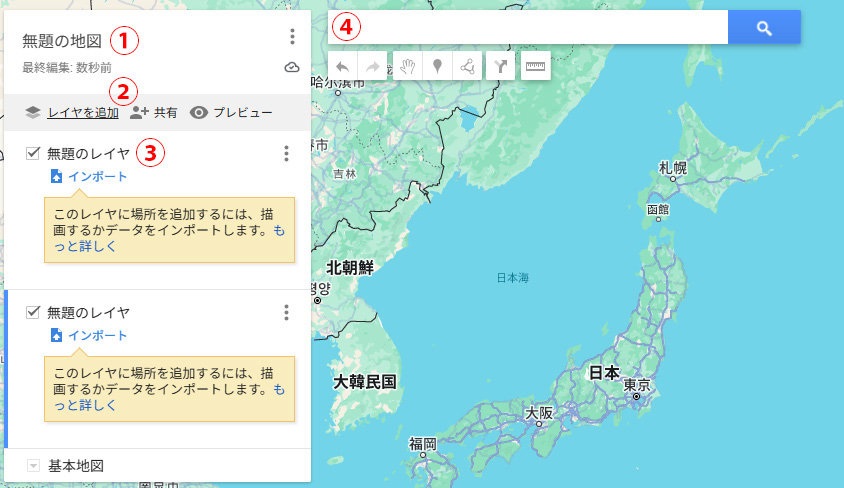The image size is (844, 488).
Task: Click the プレビュー preview button
Action: coord(232,113)
